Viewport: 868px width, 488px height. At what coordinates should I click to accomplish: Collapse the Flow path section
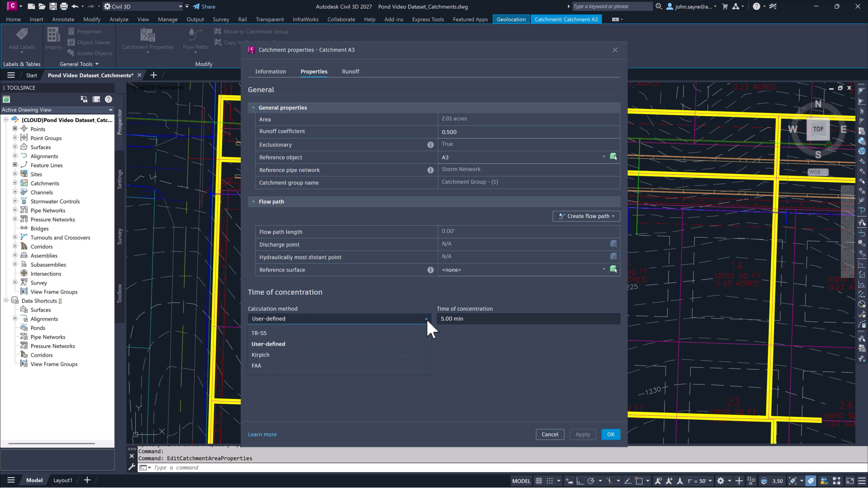[x=253, y=202]
